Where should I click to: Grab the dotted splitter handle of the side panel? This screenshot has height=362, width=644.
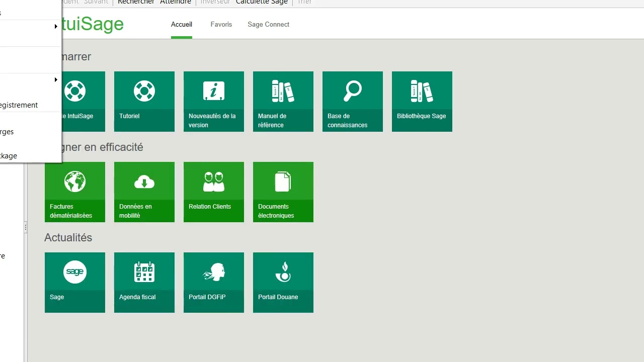tap(26, 228)
